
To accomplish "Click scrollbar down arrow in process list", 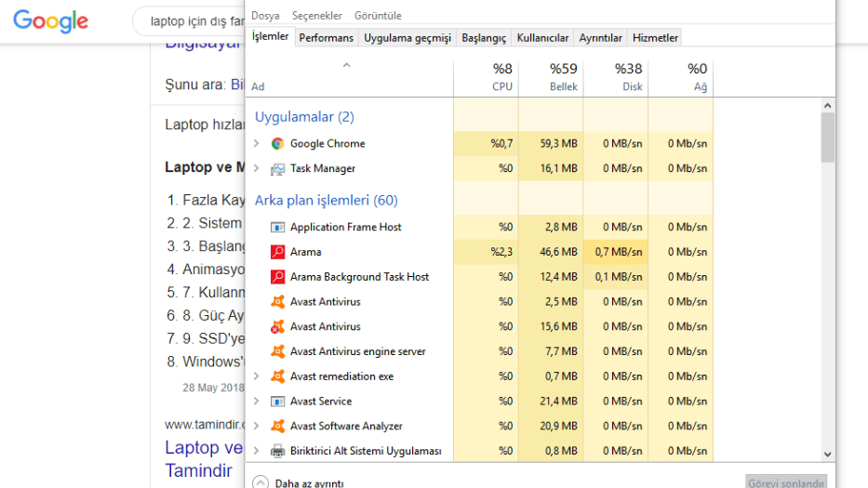I will 828,455.
